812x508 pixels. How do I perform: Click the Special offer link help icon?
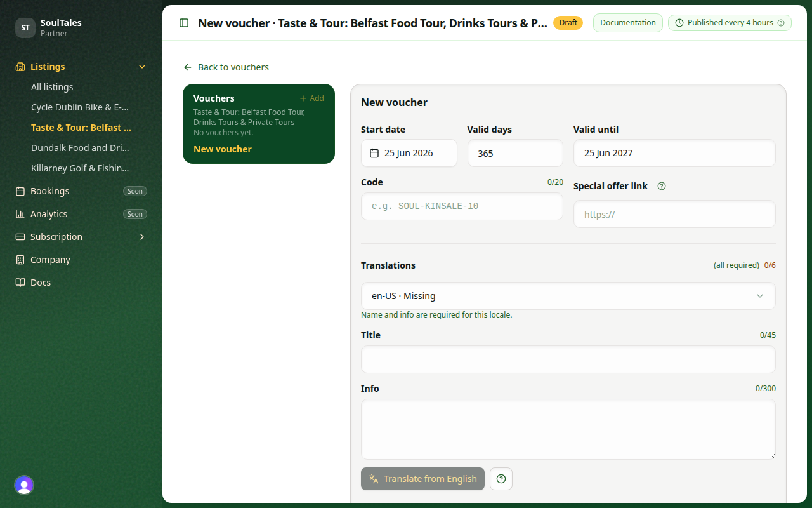point(662,186)
